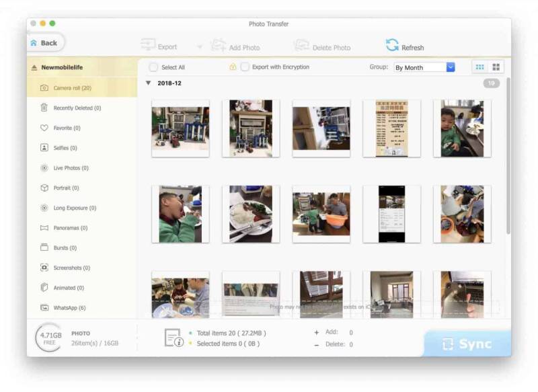Click the Newmobilelife device name
This screenshot has width=538, height=392.
(x=62, y=67)
